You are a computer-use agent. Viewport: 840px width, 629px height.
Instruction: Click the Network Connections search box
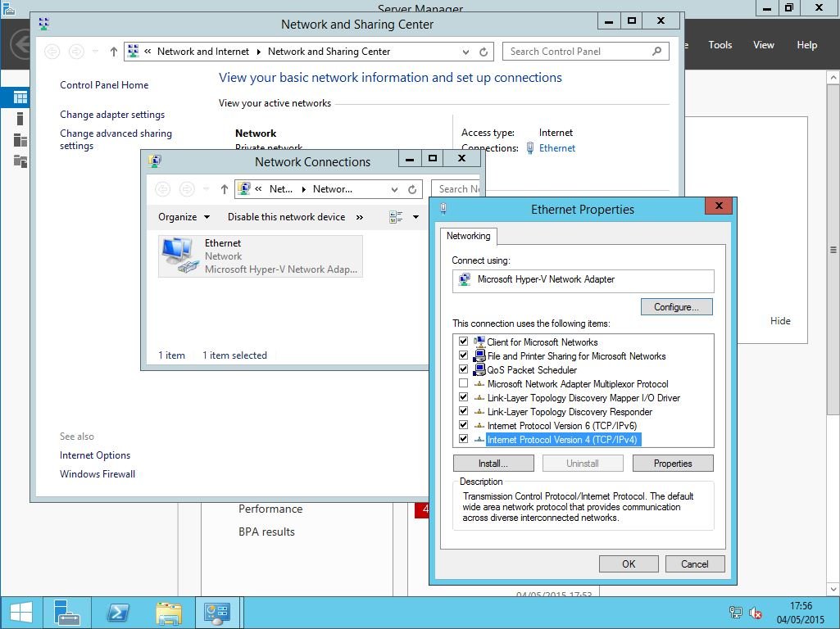tap(456, 189)
